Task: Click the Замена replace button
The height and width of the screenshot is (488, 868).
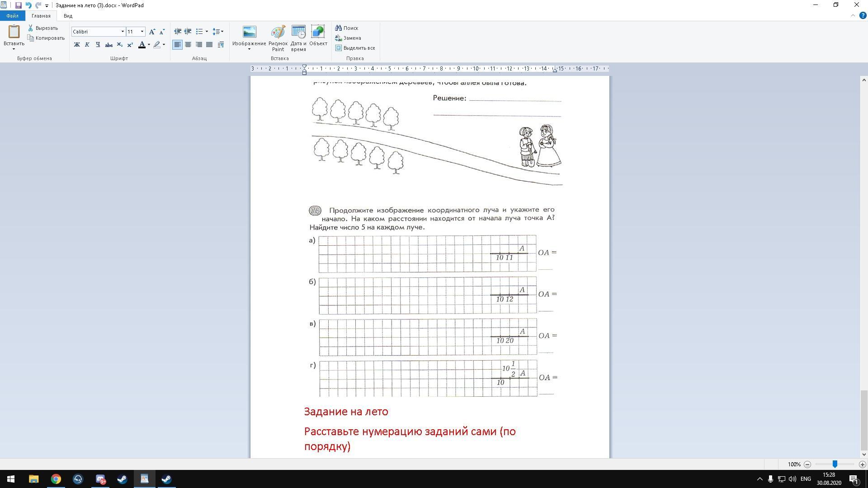Action: pyautogui.click(x=348, y=38)
